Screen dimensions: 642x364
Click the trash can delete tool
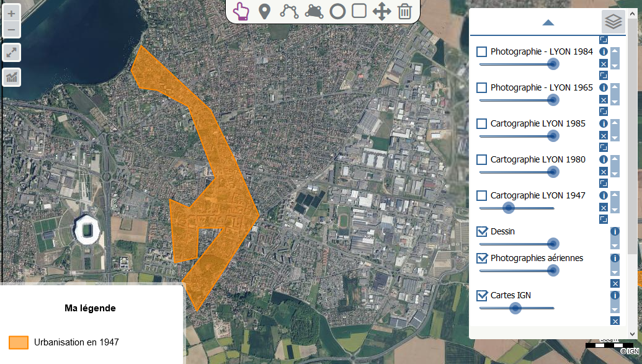[x=404, y=11]
